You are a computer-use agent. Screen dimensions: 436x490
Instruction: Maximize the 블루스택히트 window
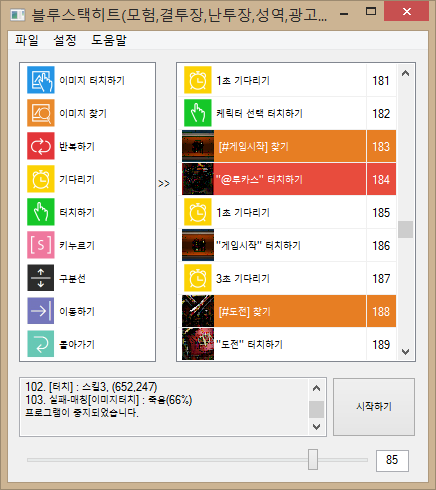point(371,12)
